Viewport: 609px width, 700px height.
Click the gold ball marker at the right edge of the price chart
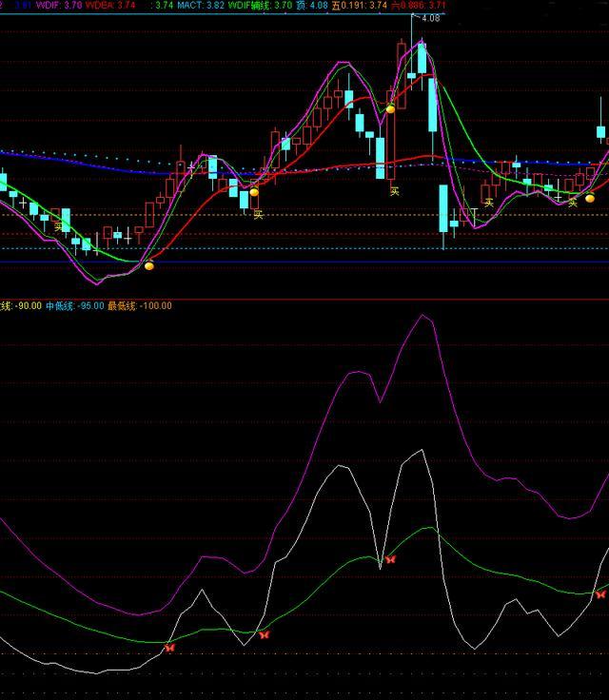point(590,198)
